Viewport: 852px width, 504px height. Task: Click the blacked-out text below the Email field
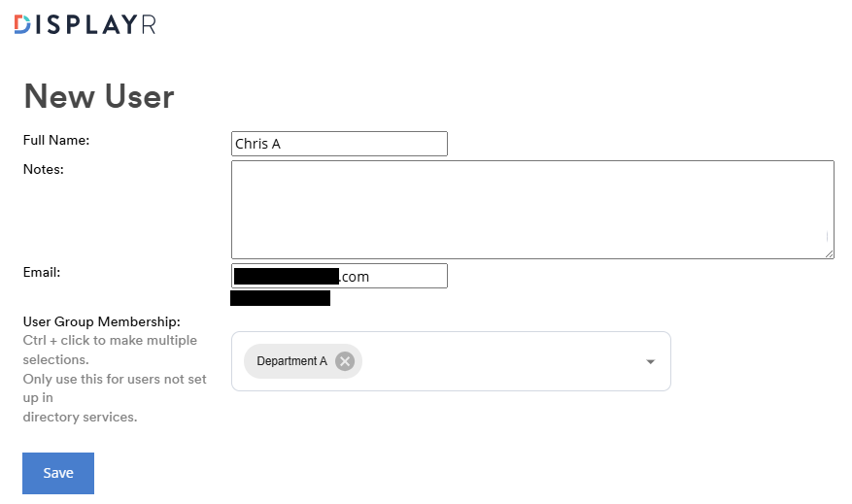280,298
